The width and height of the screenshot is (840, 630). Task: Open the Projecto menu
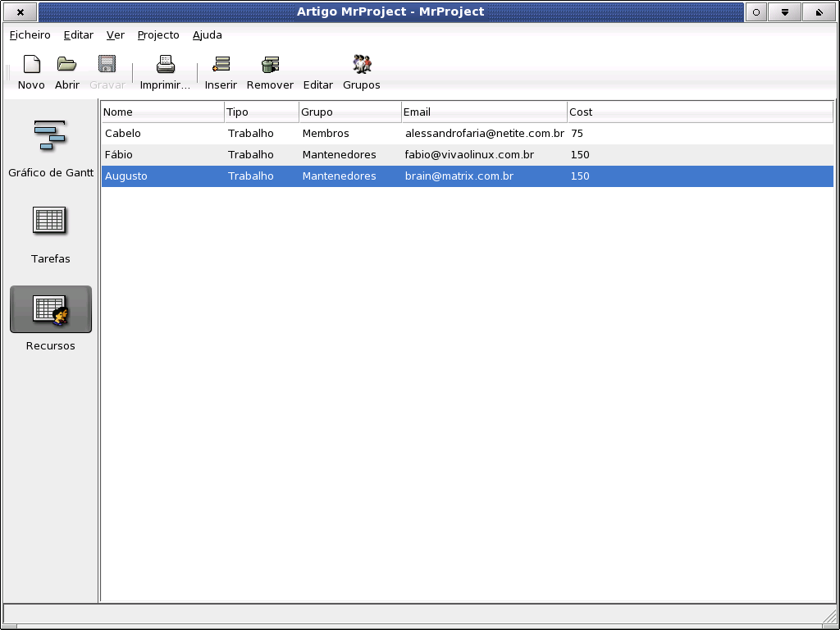158,34
